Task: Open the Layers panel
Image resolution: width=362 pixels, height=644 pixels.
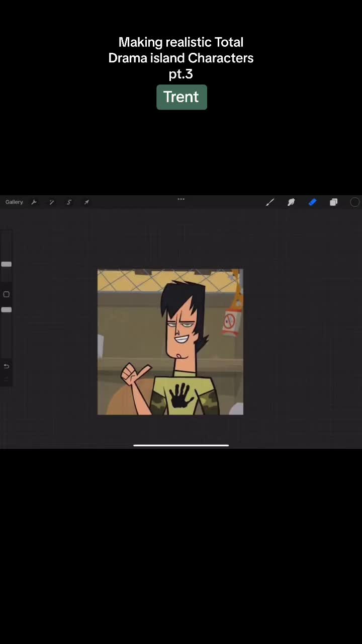Action: (333, 202)
